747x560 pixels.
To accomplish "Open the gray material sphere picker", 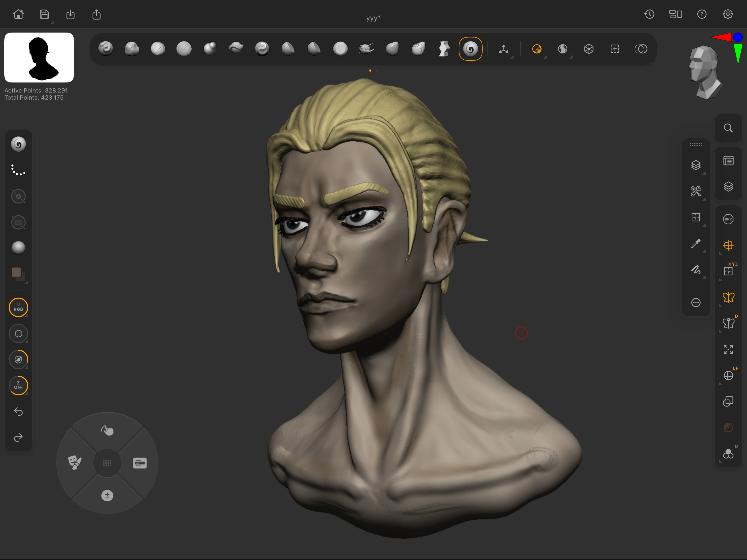I will click(18, 248).
